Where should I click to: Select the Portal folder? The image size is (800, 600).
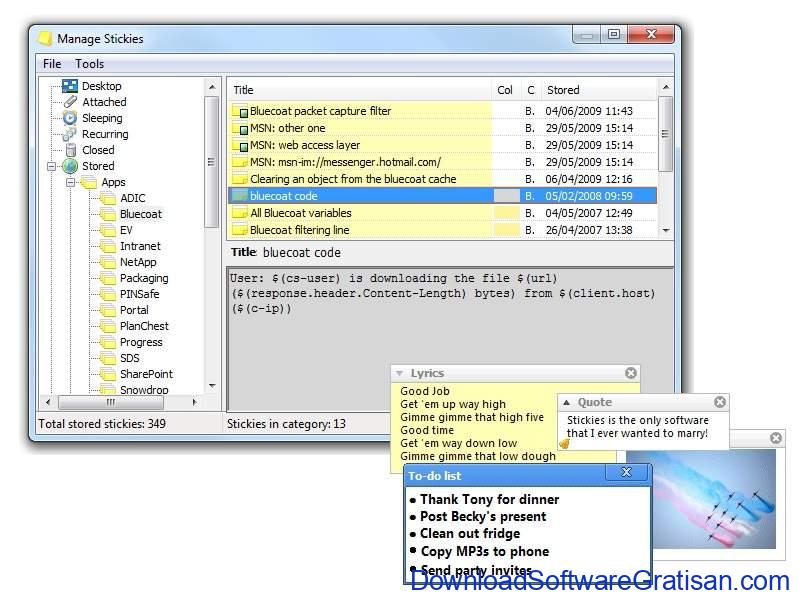pyautogui.click(x=134, y=310)
